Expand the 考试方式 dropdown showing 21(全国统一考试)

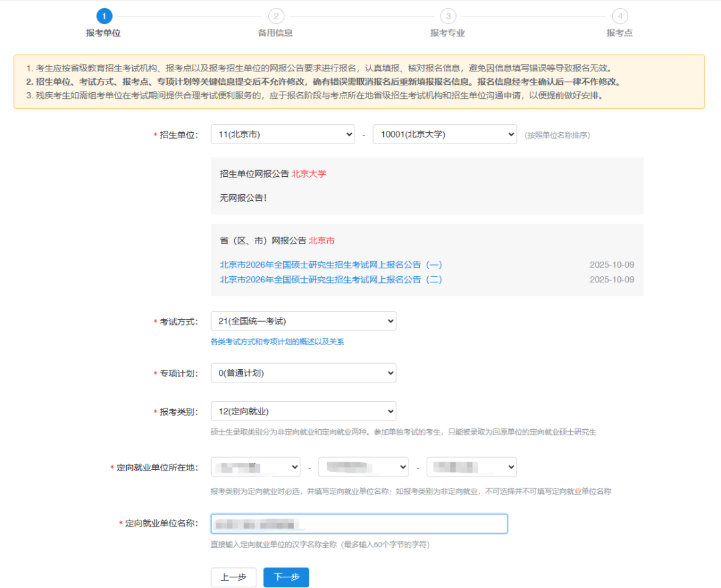pos(303,321)
